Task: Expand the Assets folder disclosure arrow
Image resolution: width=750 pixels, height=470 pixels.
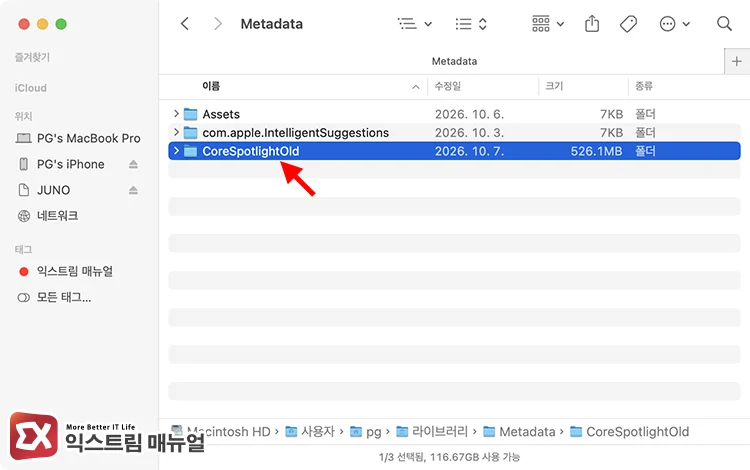Action: pyautogui.click(x=176, y=114)
